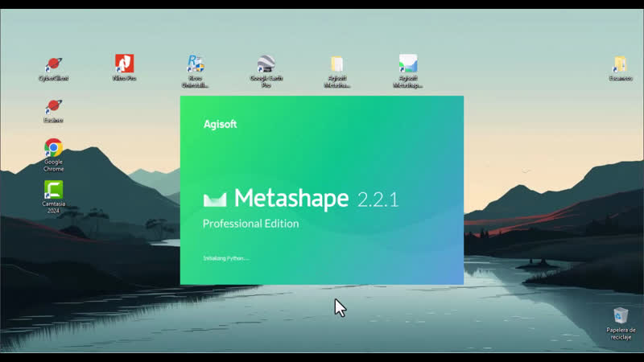
Task: Click the Metashape envelope logo mark
Action: [215, 200]
